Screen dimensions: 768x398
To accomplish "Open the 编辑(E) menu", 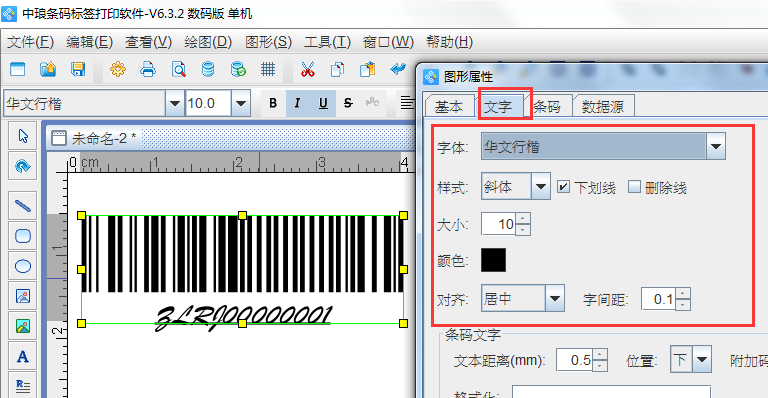I will (x=90, y=42).
